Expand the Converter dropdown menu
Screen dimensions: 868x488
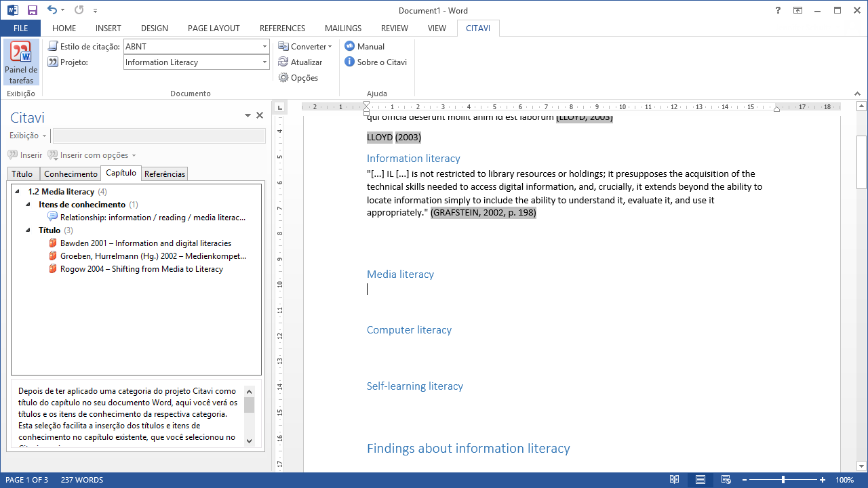[305, 46]
